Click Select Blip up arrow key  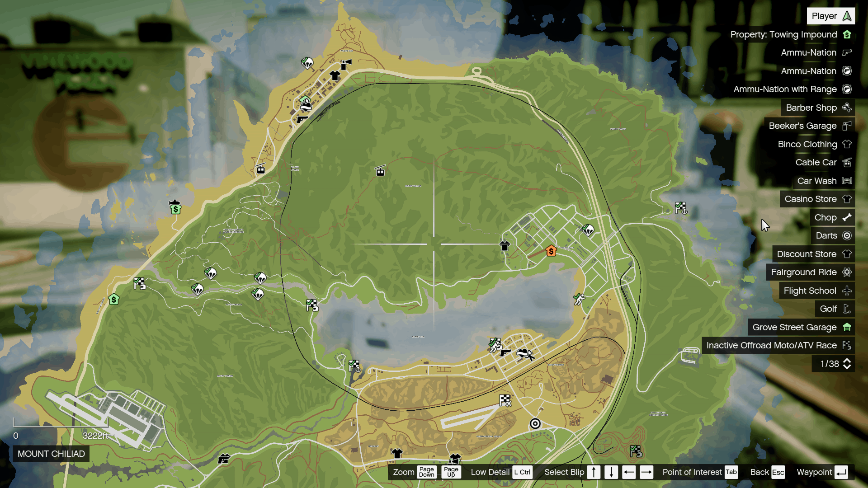click(594, 472)
